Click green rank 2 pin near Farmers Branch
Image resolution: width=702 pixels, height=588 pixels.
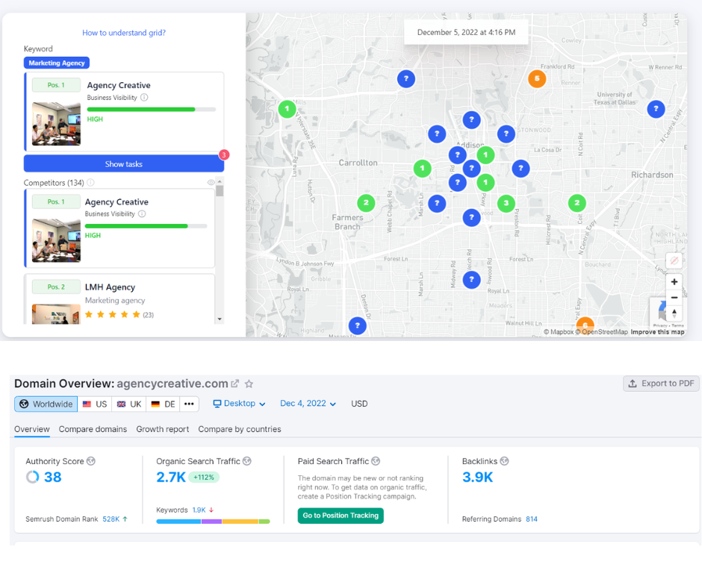coord(366,203)
